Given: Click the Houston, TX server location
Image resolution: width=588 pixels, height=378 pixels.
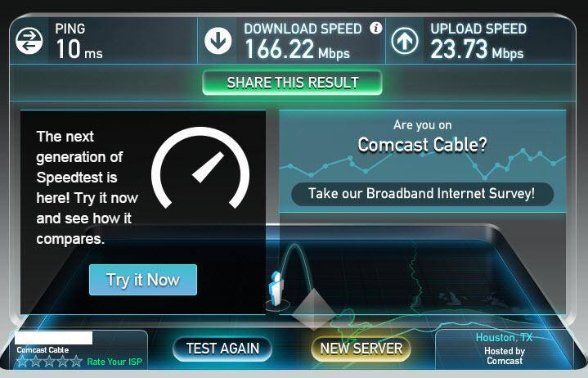Looking at the screenshot, I should point(504,337).
